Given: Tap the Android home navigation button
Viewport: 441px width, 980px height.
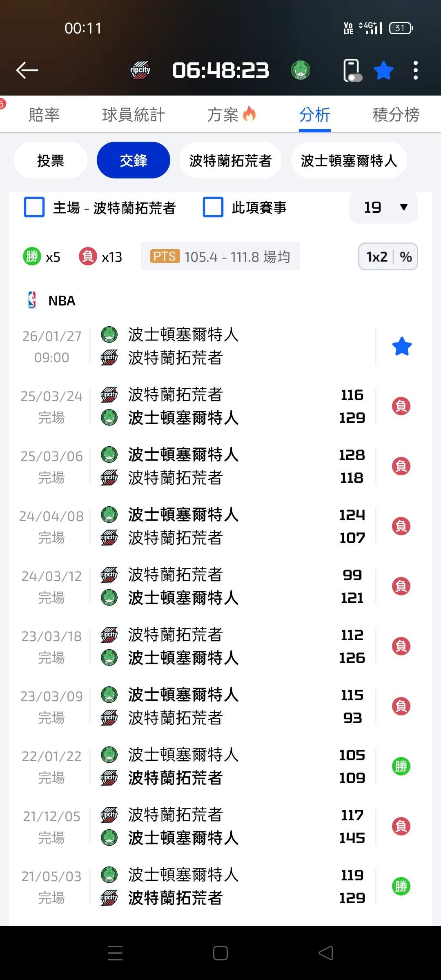Looking at the screenshot, I should point(220,953).
